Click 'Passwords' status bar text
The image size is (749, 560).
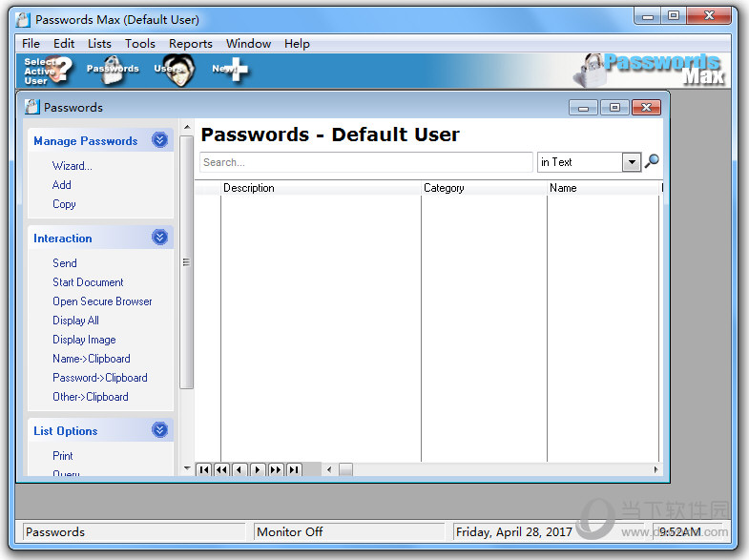(x=55, y=531)
